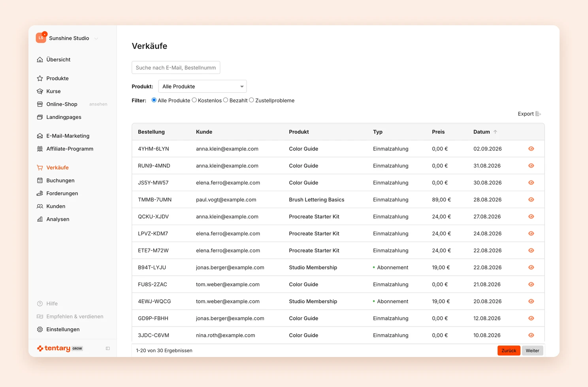Open the Alle Produkte product dropdown
This screenshot has height=387, width=588.
click(x=202, y=86)
